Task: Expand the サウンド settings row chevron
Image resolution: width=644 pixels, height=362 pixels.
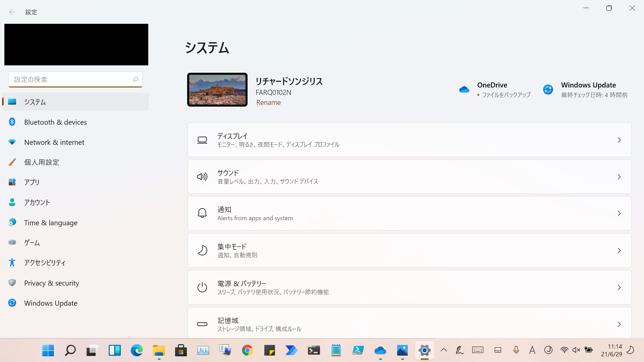Action: [619, 177]
